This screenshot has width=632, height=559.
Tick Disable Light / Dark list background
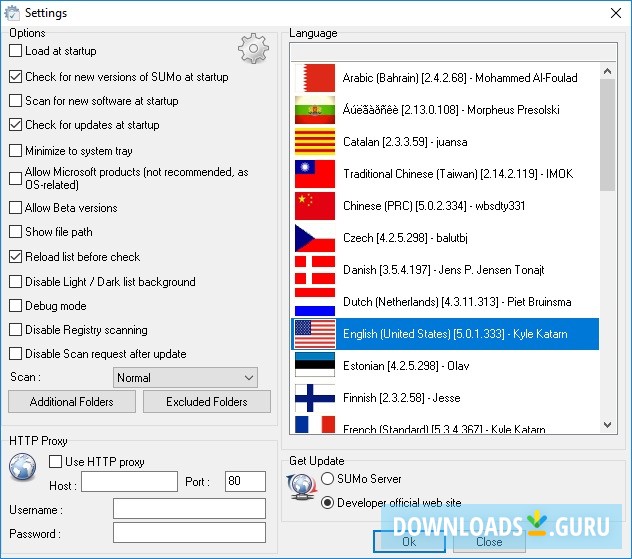coord(15,282)
